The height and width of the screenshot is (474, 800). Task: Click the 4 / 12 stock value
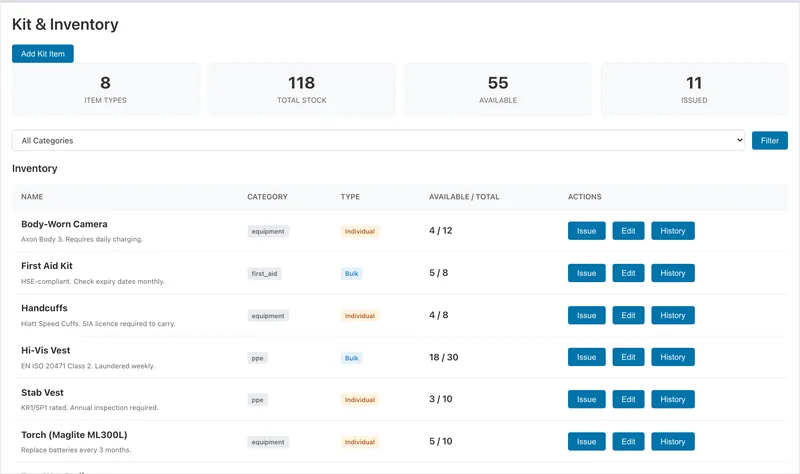pos(441,231)
